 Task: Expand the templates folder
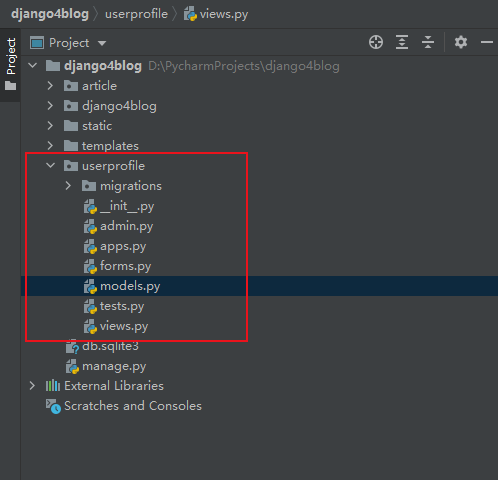point(50,146)
